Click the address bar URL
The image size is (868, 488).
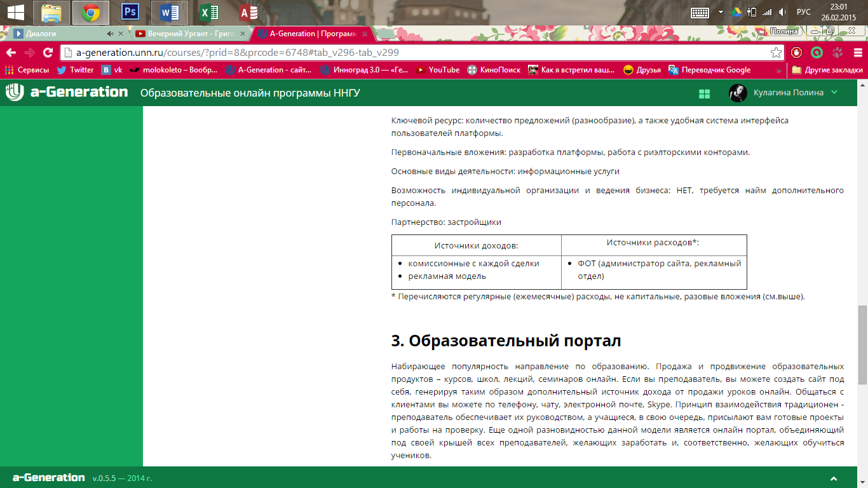(x=238, y=53)
